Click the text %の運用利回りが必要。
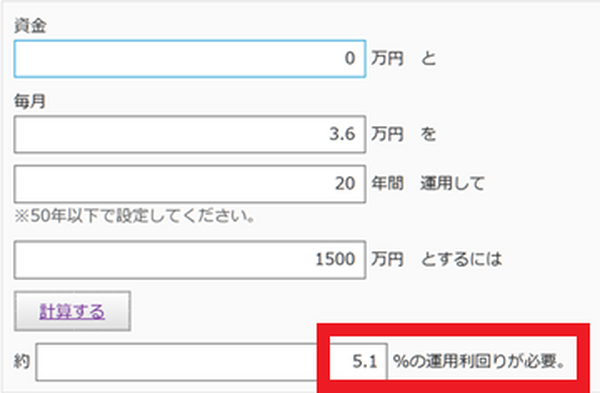 tap(479, 361)
